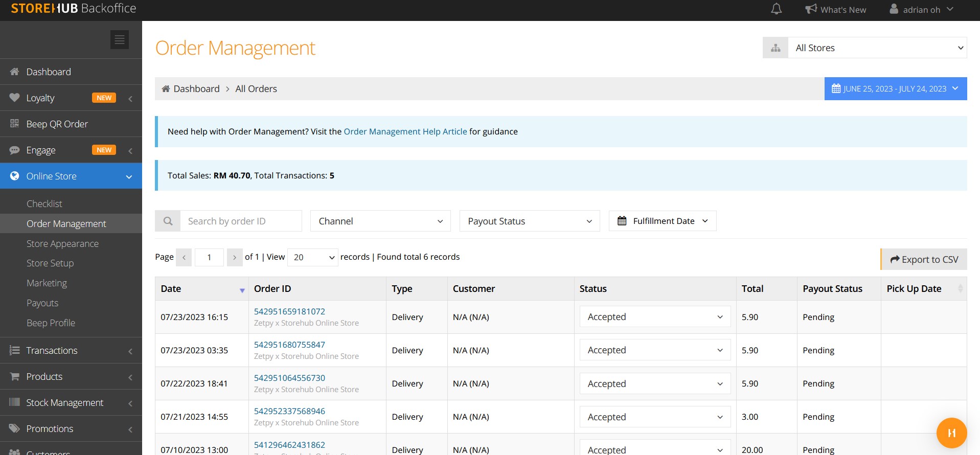
Task: Open Payouts in sidebar menu
Action: point(42,303)
